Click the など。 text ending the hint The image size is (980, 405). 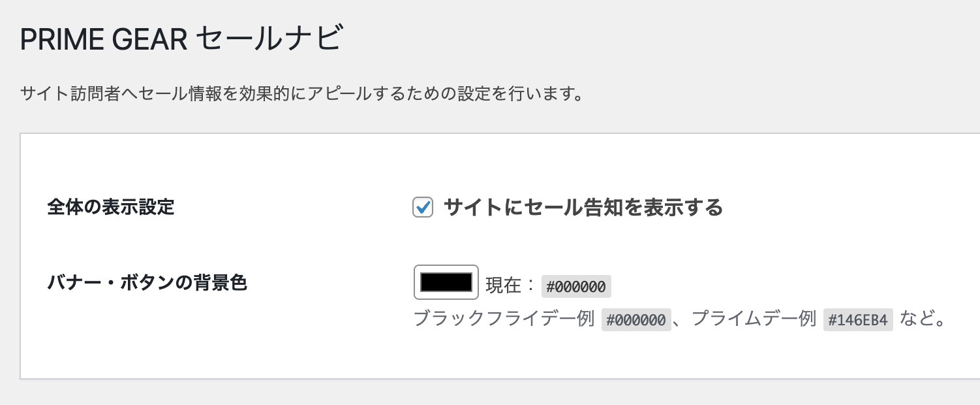click(923, 319)
